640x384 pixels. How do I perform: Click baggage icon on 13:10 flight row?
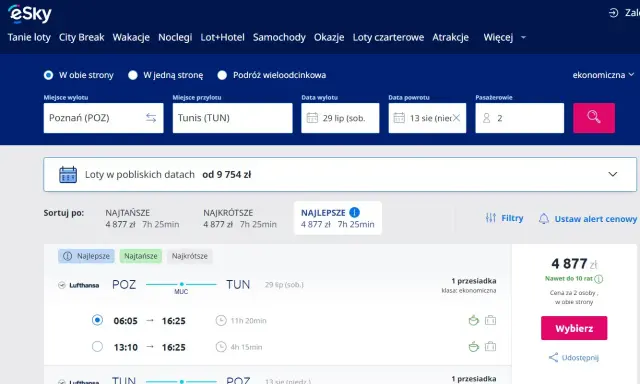(x=491, y=347)
